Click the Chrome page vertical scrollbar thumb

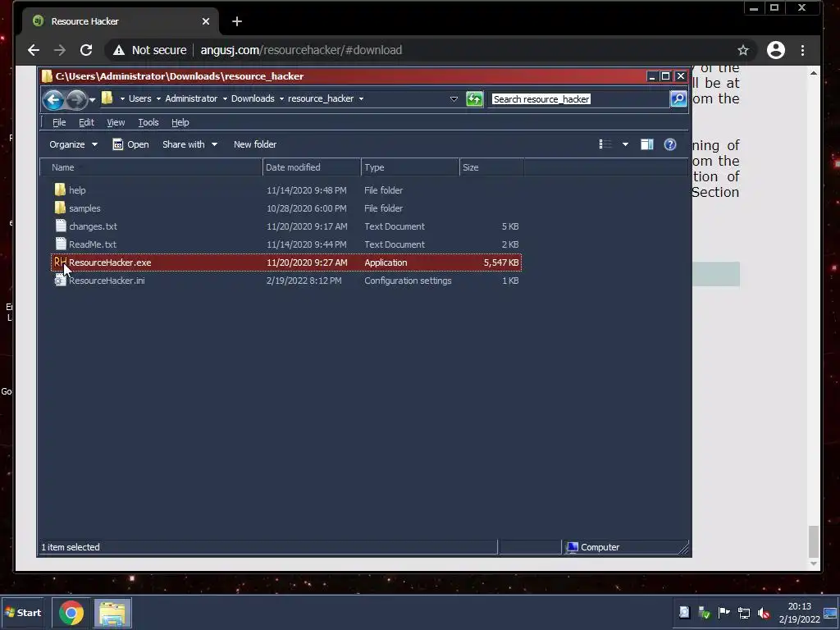click(x=813, y=541)
